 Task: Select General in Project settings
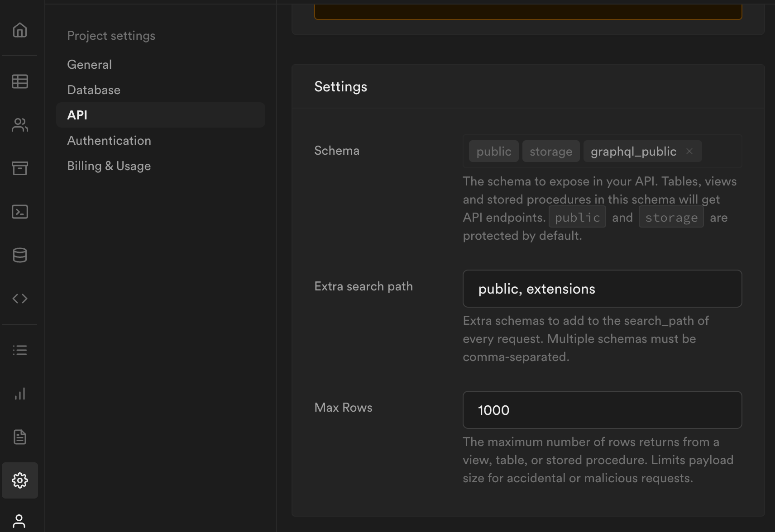click(90, 65)
